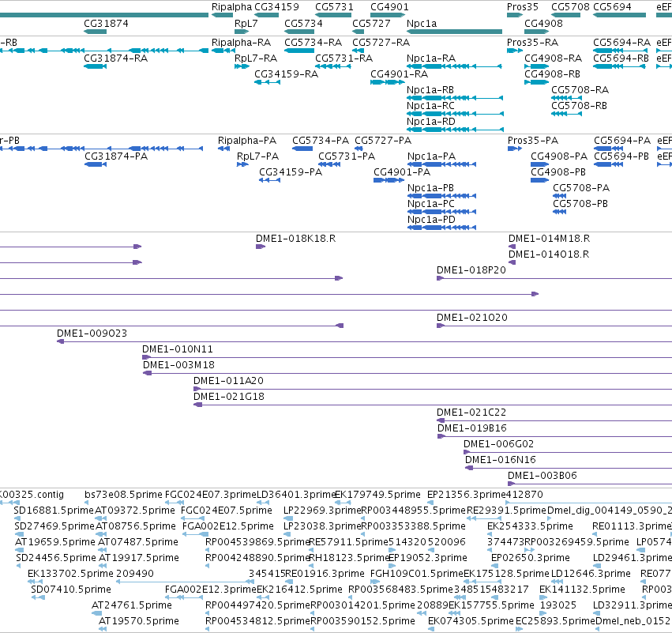Select the CG4901-PA protein label

point(402,172)
